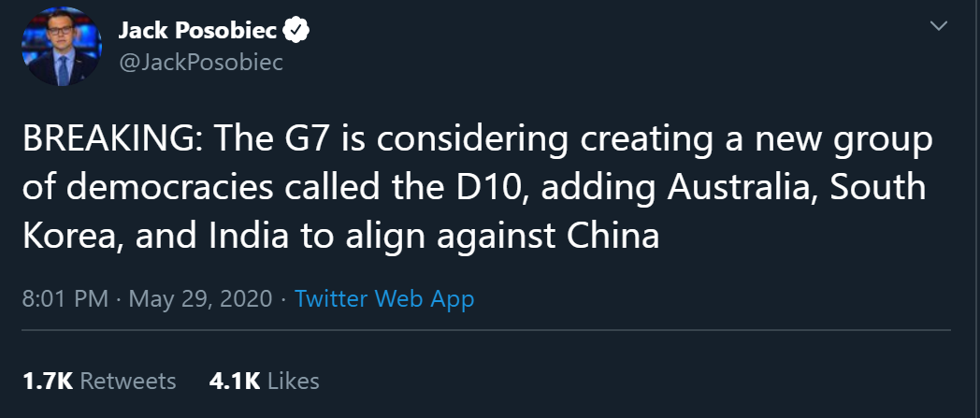This screenshot has height=418, width=980.
Task: View the 1.7K Retweets list
Action: pyautogui.click(x=99, y=381)
